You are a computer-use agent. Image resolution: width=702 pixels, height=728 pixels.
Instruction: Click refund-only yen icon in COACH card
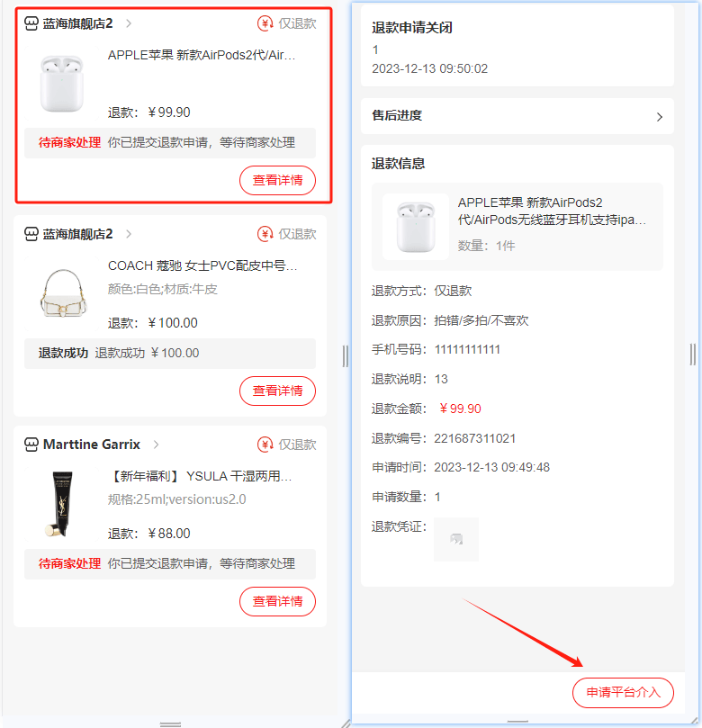[265, 234]
